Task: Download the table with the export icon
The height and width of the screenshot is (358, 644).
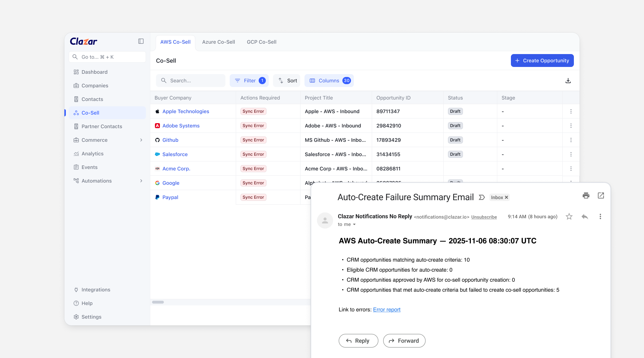Action: (x=568, y=81)
